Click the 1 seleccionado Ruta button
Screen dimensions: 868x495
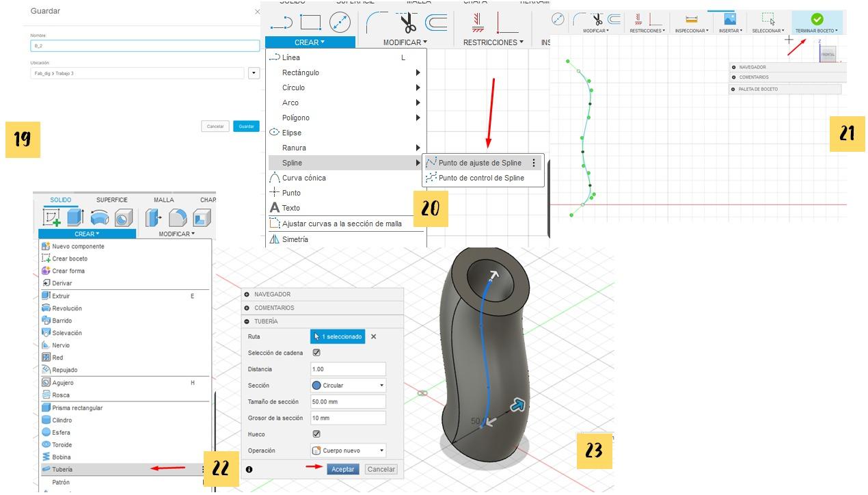click(338, 336)
